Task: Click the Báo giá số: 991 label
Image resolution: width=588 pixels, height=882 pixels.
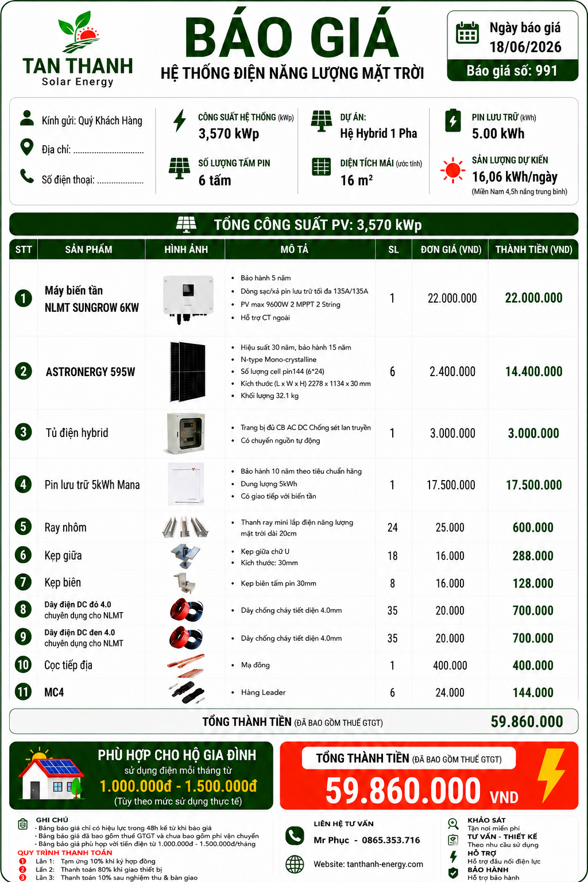Action: 512,71
